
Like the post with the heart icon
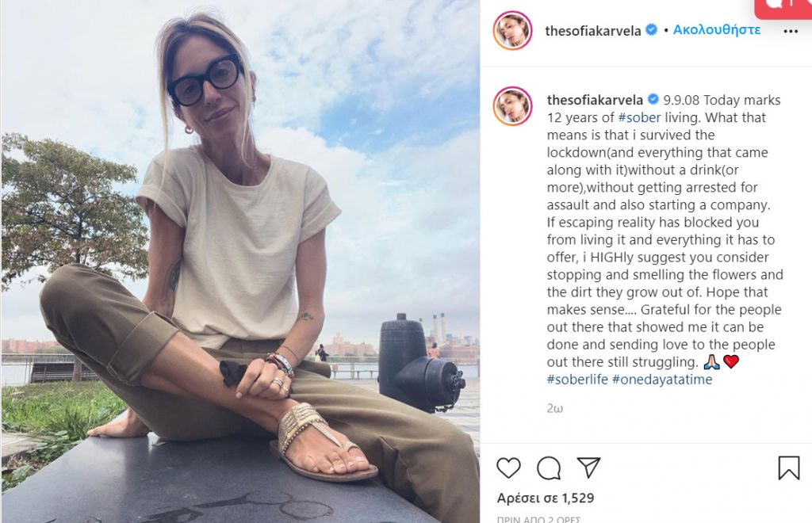[x=508, y=468]
